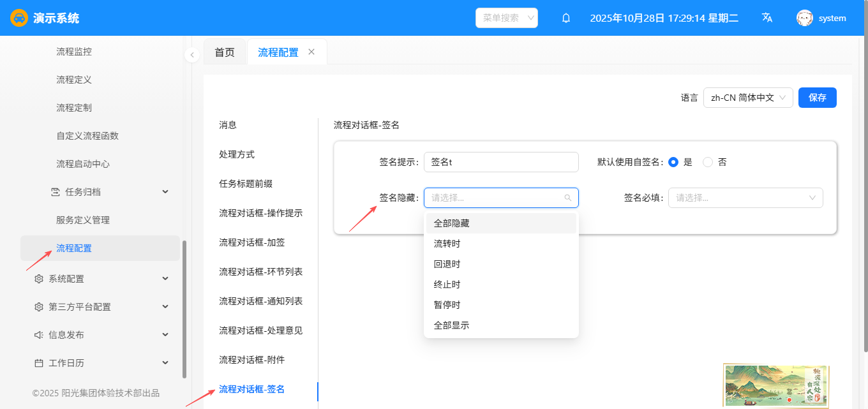Click the system user avatar
This screenshot has height=409, width=868.
[x=804, y=18]
